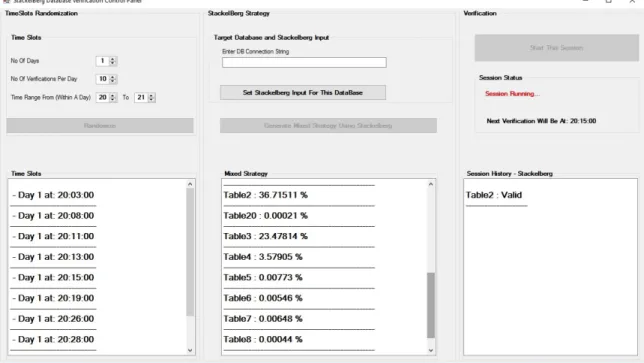
Task: Decrease the Time Range From hour
Action: (113, 99)
